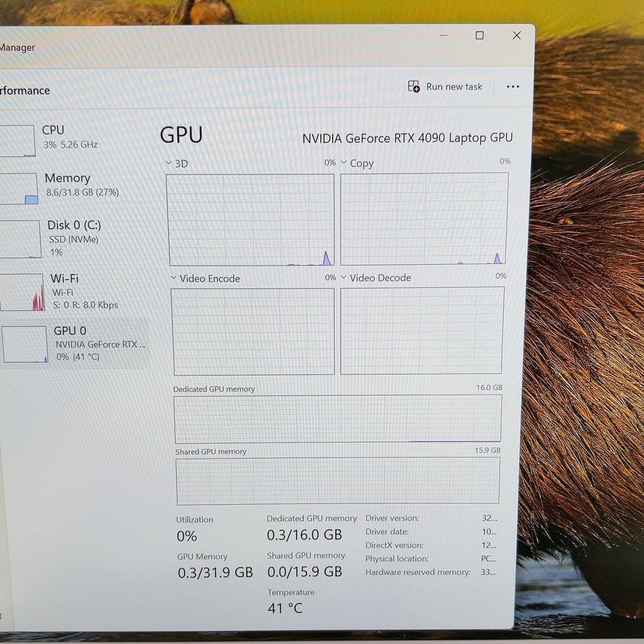The width and height of the screenshot is (644, 644).
Task: Click the GPU Memory 0.3/31.9 GB value
Action: (215, 573)
